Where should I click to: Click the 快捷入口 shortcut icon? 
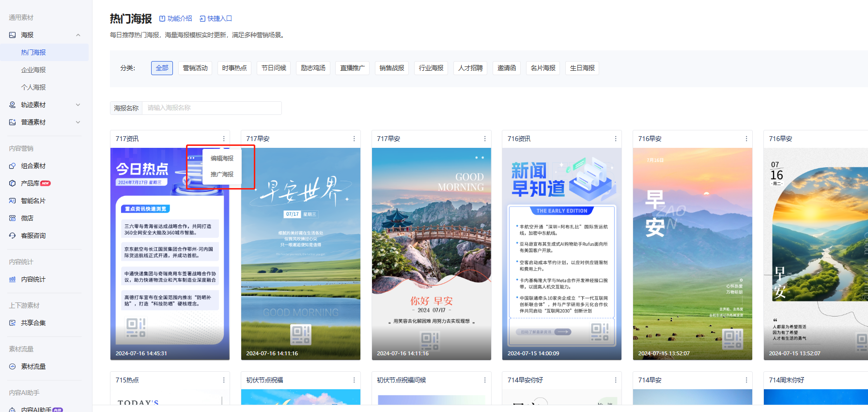point(202,18)
